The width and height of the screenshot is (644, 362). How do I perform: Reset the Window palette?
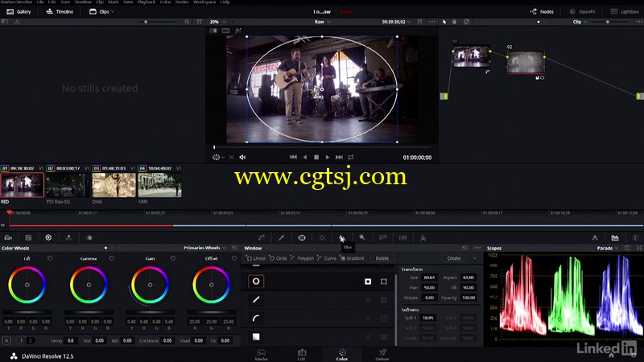pyautogui.click(x=465, y=248)
